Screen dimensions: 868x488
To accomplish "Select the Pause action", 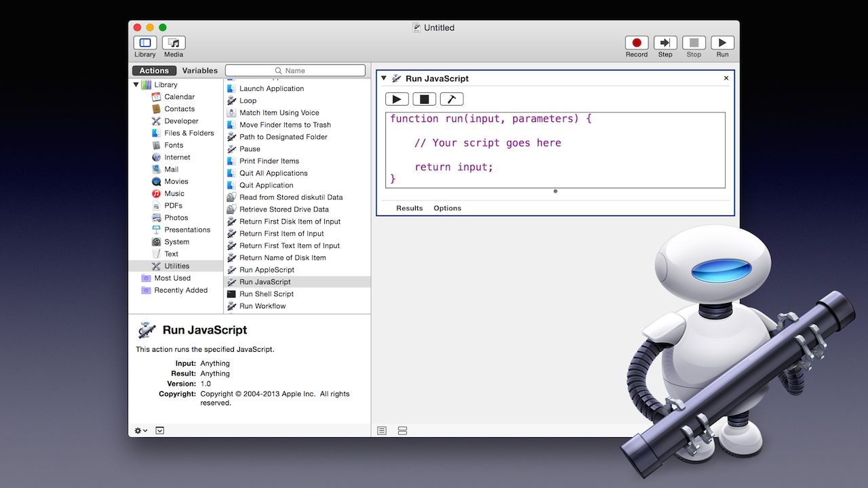I will tap(250, 149).
